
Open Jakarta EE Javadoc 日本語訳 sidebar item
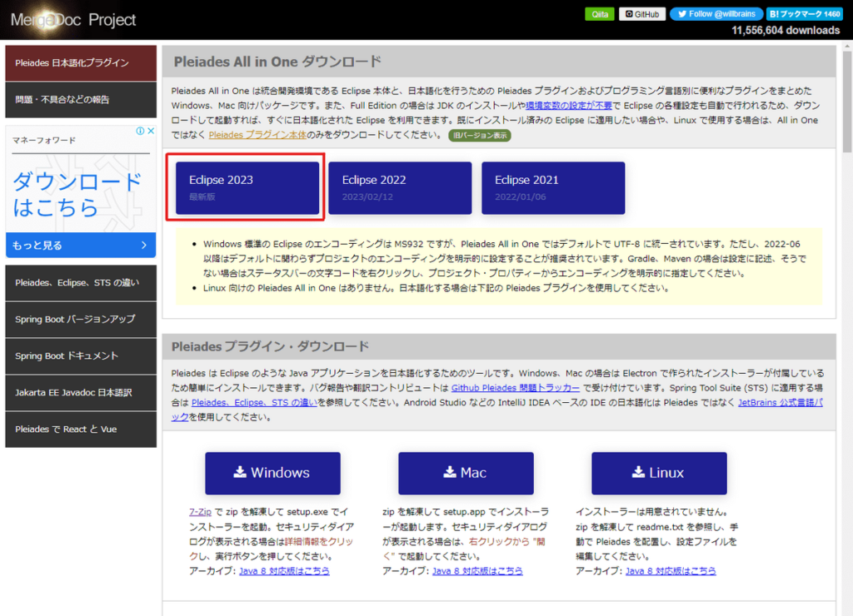click(81, 393)
